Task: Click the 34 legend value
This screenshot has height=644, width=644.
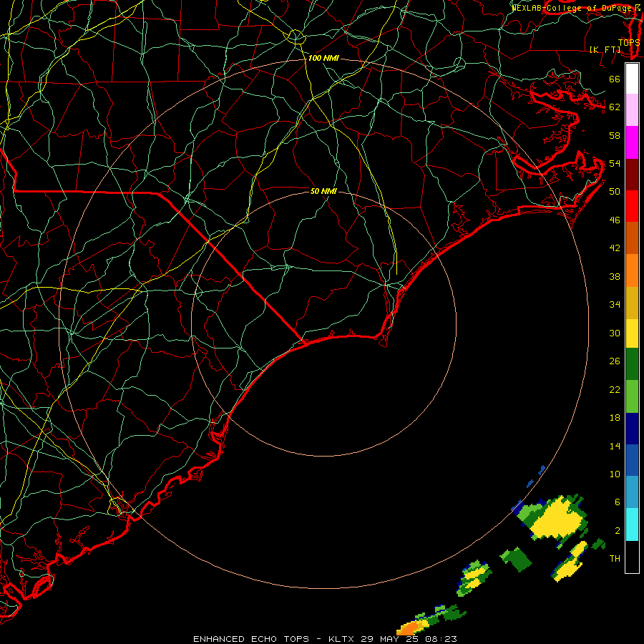Action: click(615, 305)
